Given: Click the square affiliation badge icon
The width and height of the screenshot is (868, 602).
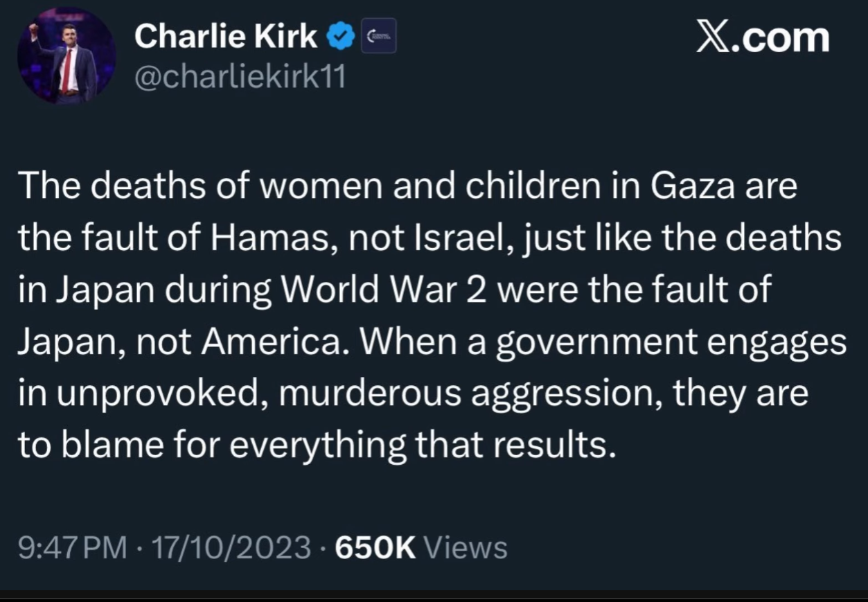Looking at the screenshot, I should 379,36.
